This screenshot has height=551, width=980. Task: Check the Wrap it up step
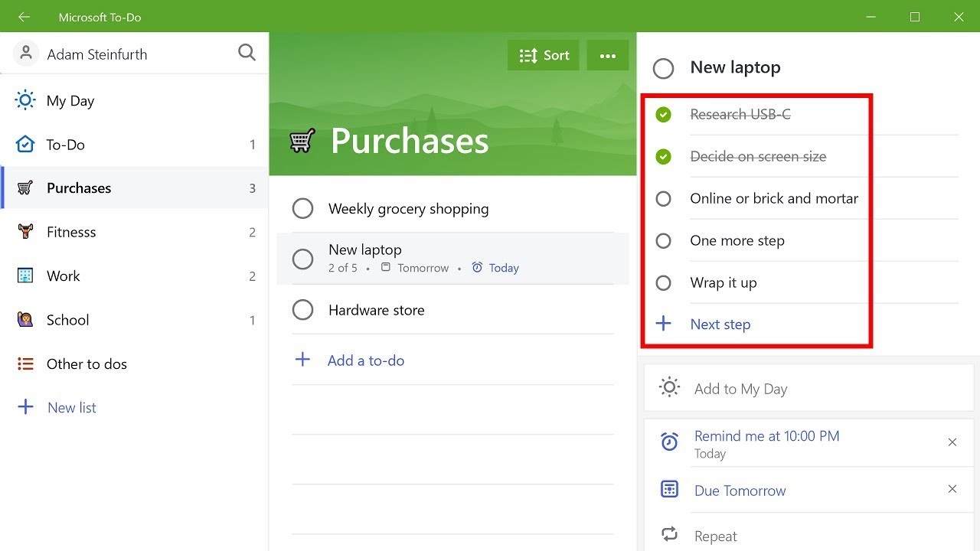coord(664,283)
